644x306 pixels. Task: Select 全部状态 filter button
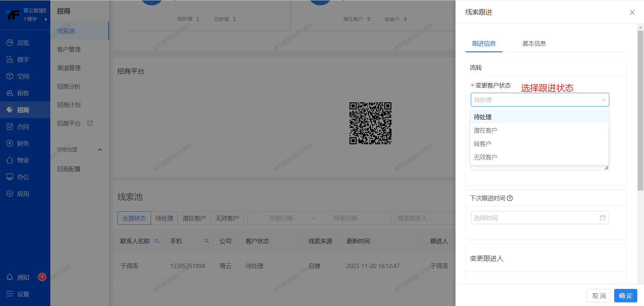[x=134, y=218]
